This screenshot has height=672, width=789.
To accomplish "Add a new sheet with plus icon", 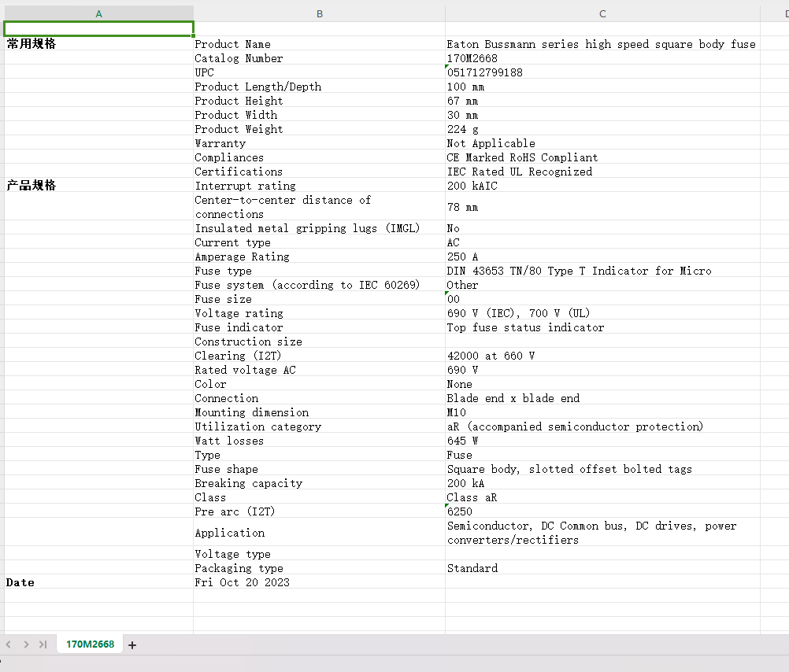I will click(x=131, y=644).
